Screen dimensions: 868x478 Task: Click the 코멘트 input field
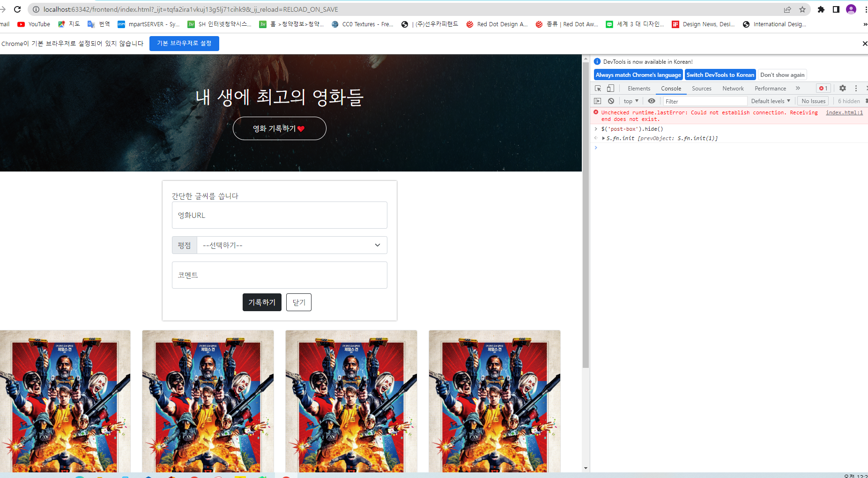(x=279, y=275)
